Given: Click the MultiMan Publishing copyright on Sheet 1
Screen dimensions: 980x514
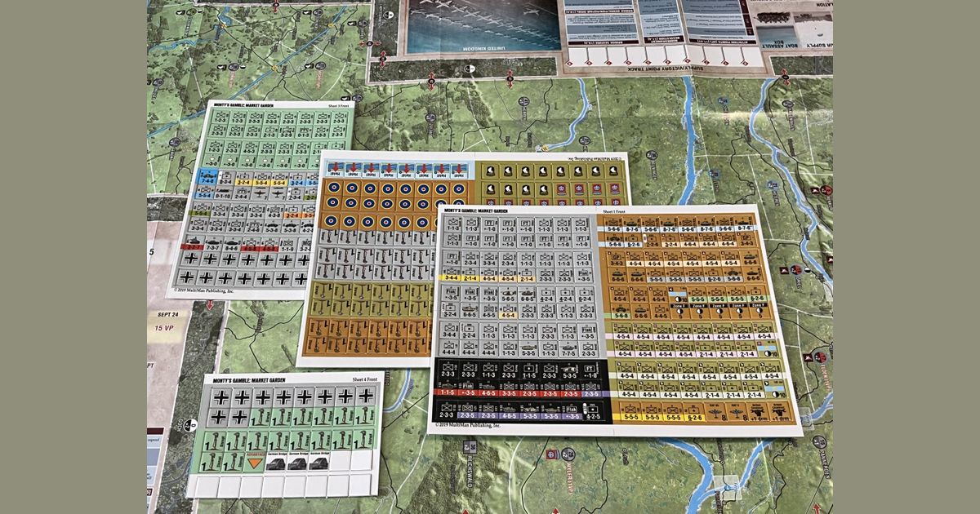Looking at the screenshot, I should pos(469,424).
